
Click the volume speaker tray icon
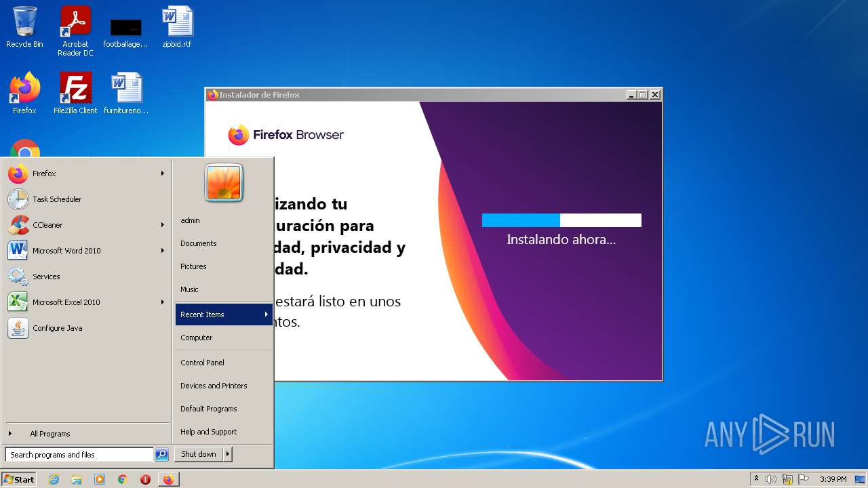771,479
